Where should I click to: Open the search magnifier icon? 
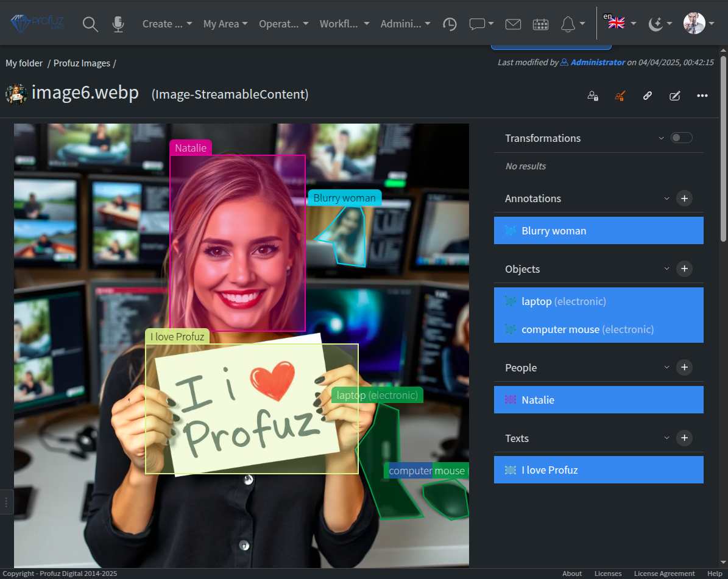(90, 24)
